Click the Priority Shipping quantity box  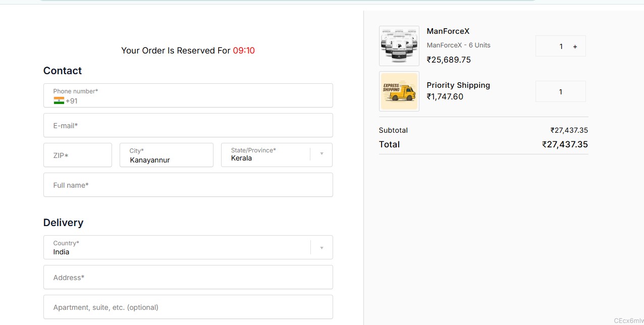click(560, 92)
